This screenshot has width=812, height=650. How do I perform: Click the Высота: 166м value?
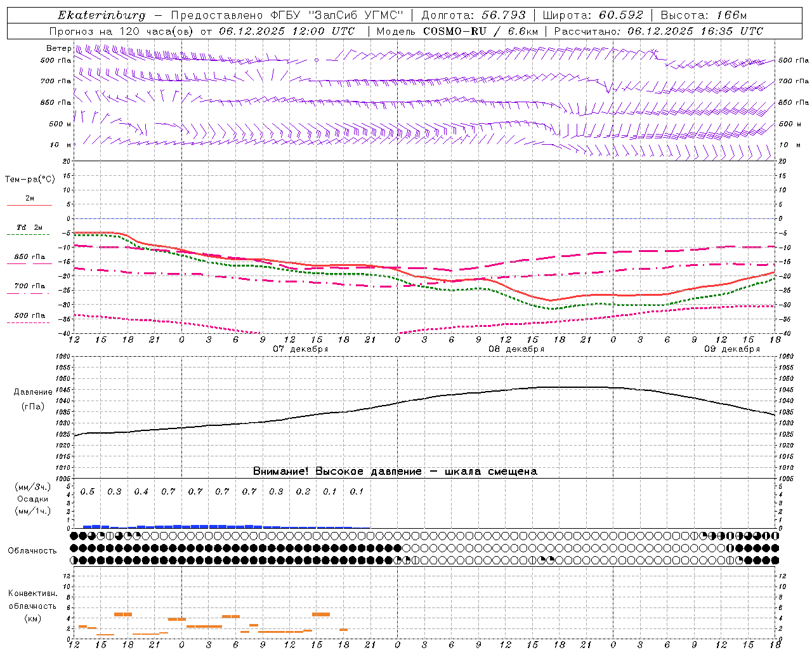click(704, 15)
